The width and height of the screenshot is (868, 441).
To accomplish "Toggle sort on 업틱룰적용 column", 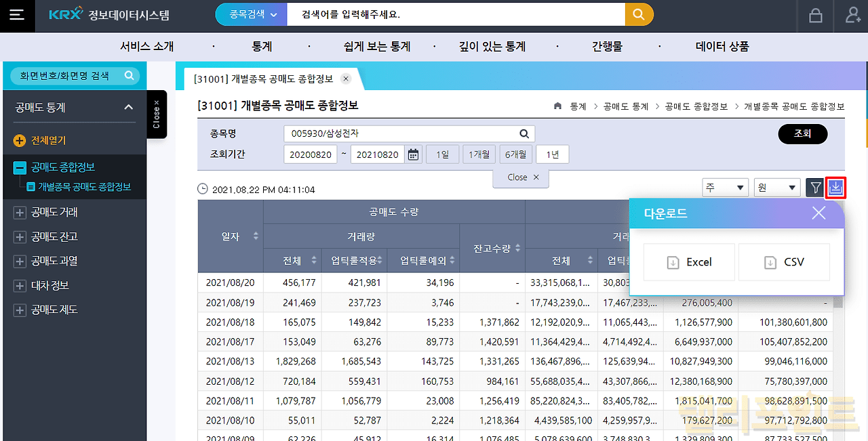I will 380,261.
